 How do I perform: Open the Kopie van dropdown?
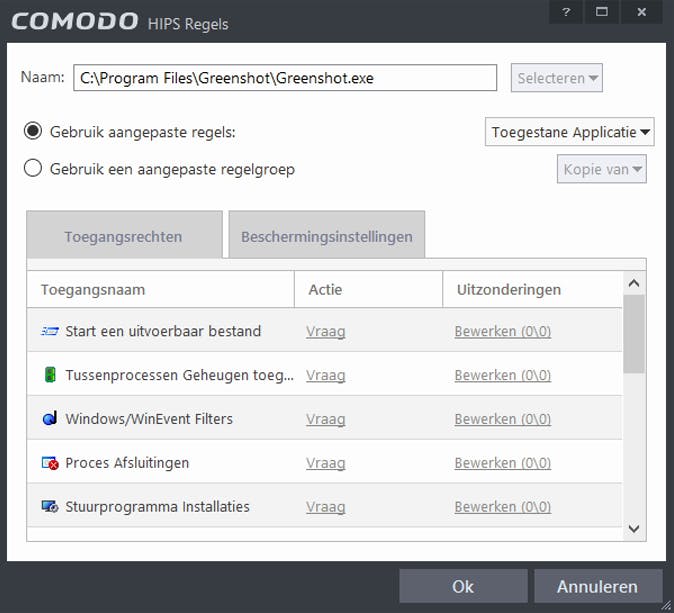601,169
